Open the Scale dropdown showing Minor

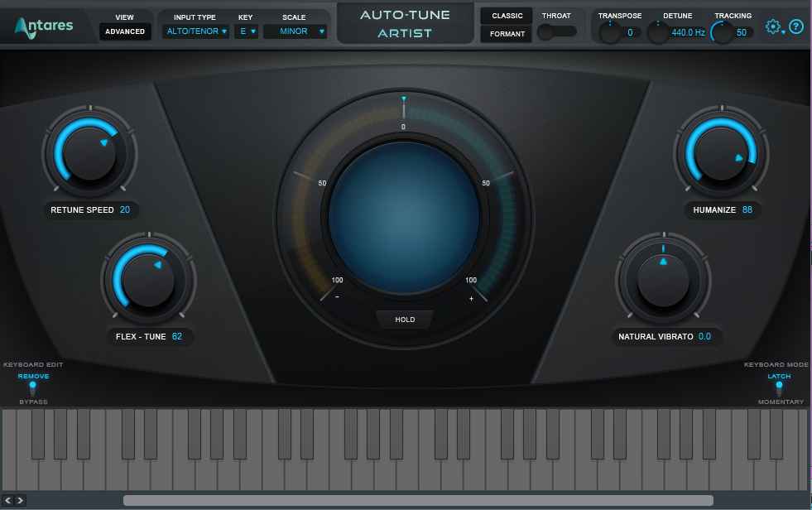pyautogui.click(x=295, y=30)
